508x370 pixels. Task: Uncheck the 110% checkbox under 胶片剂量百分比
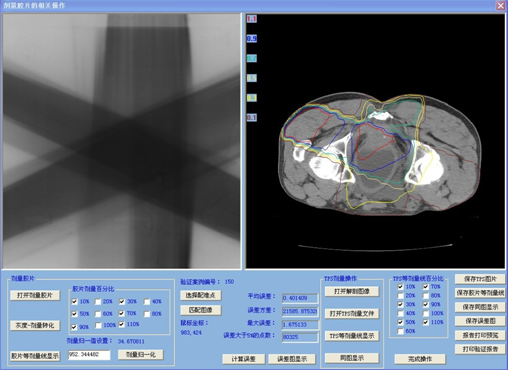122,324
